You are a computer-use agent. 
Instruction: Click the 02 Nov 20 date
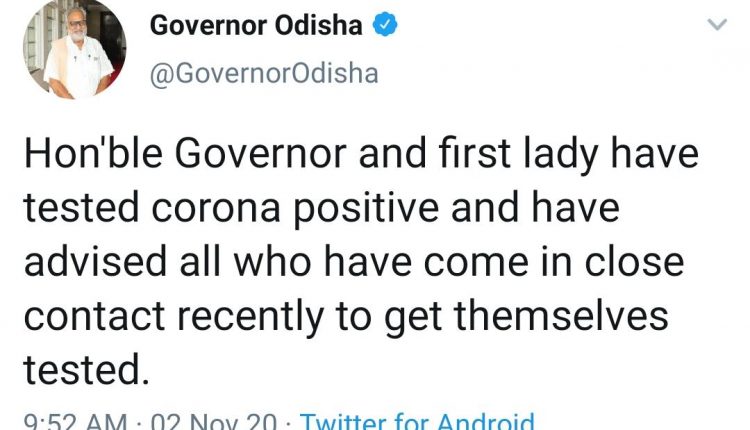213,422
